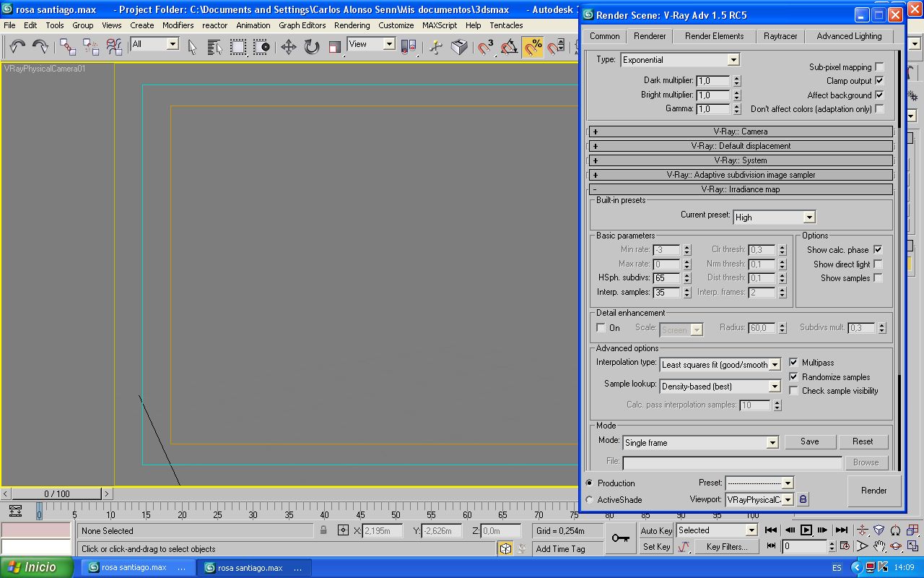Toggle the Window/Crossing selection tool
This screenshot has height=578, width=924.
pos(261,47)
